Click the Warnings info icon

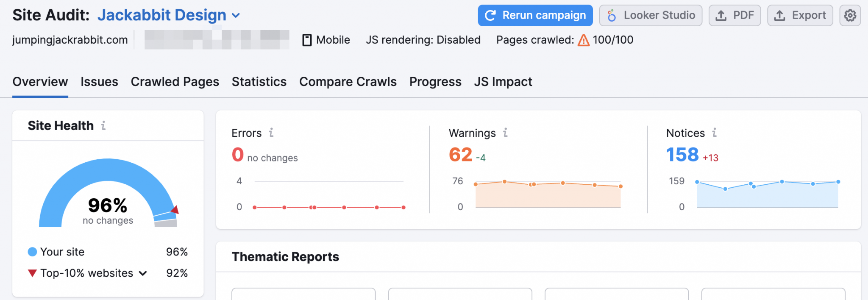pyautogui.click(x=505, y=133)
